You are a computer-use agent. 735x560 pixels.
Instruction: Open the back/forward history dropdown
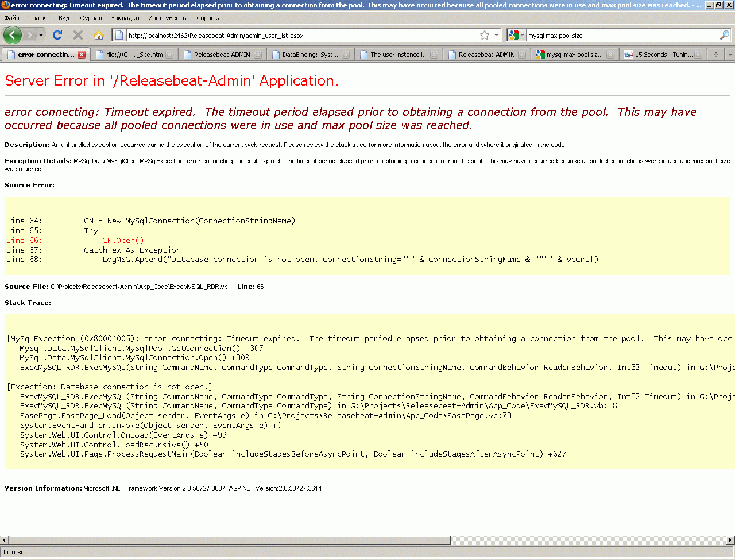tap(41, 36)
